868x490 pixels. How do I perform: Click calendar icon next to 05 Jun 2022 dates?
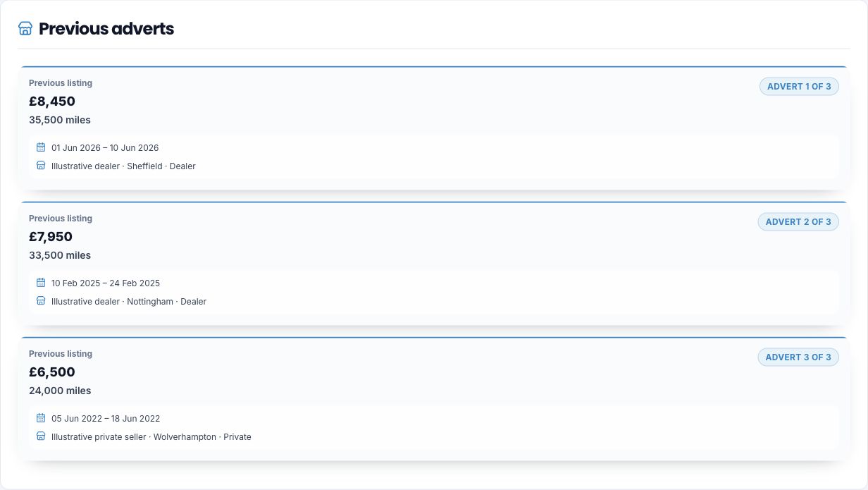point(41,418)
